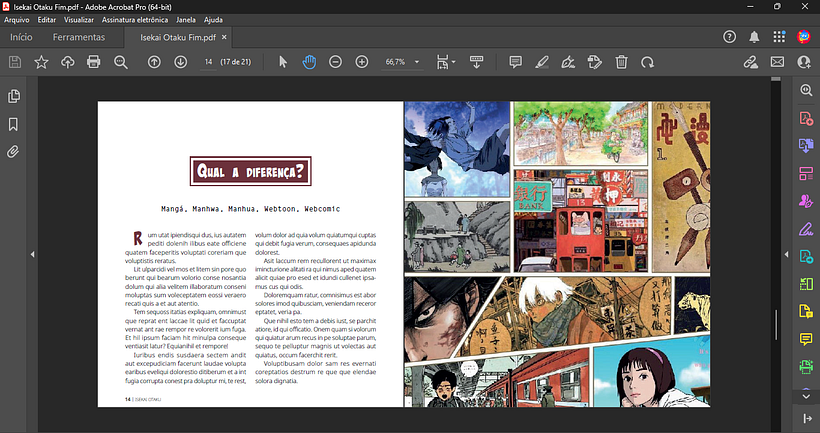Close the Isekai Otaku Fim.pdf tab
This screenshot has height=433, width=820.
pyautogui.click(x=224, y=37)
